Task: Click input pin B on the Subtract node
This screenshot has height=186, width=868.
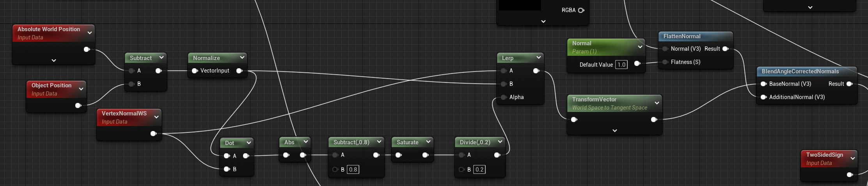Action: (x=131, y=84)
